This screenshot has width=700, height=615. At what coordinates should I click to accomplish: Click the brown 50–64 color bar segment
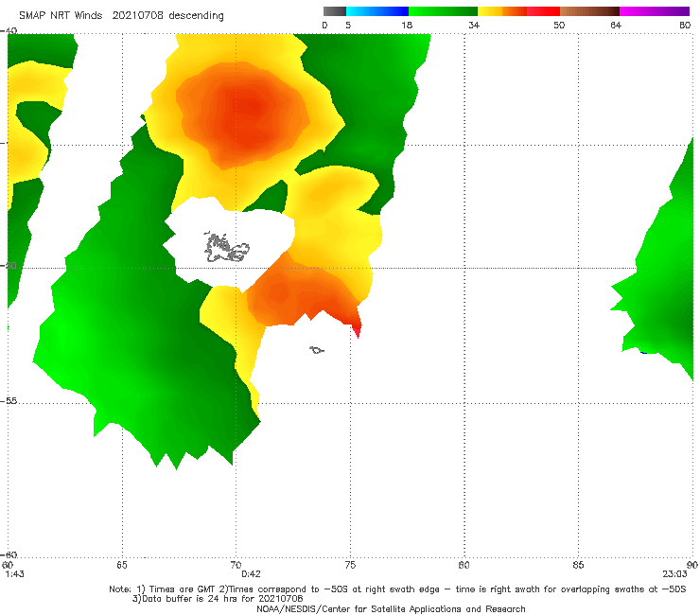(589, 11)
